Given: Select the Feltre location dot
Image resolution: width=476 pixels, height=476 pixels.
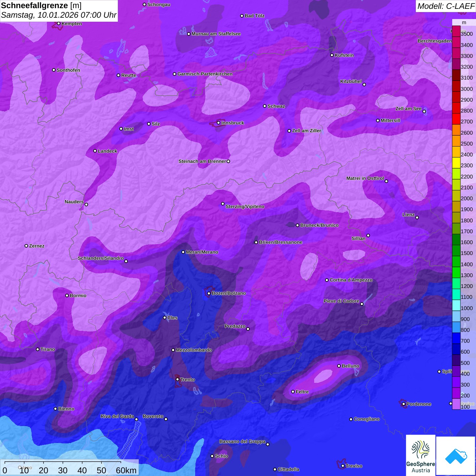Looking at the screenshot, I should (x=293, y=392).
